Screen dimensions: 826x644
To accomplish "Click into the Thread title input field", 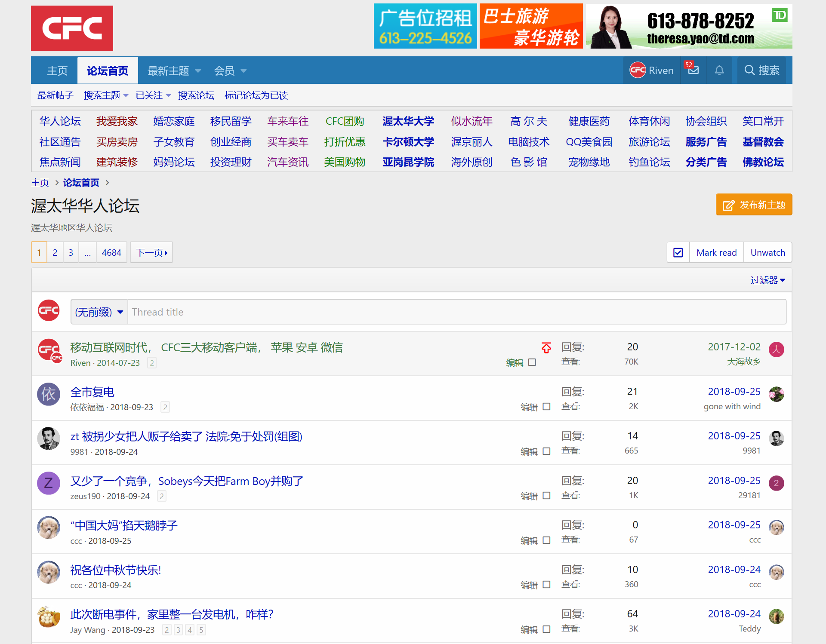I will (x=457, y=312).
